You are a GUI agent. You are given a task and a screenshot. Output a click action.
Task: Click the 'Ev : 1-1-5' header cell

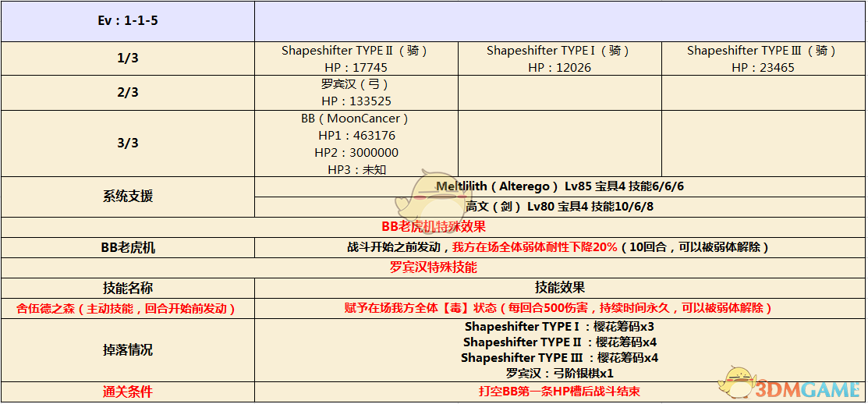coord(128,22)
